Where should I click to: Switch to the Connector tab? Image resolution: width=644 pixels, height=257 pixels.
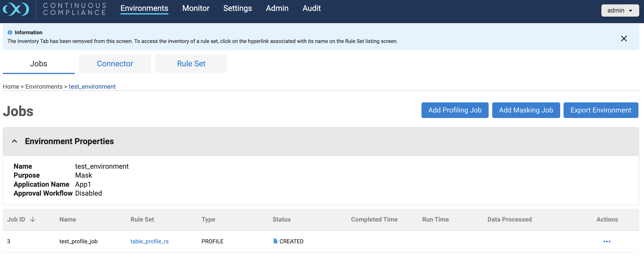tap(115, 64)
